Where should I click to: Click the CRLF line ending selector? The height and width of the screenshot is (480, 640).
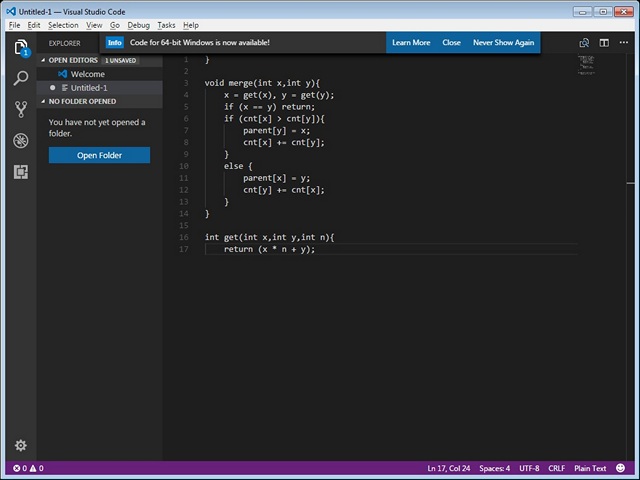557,469
